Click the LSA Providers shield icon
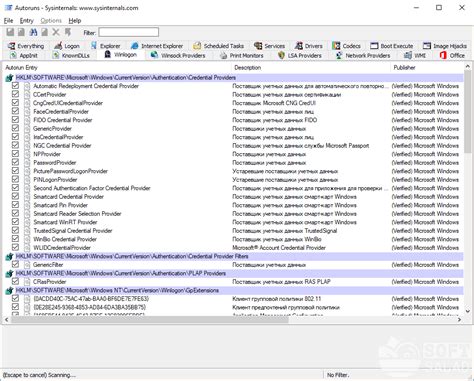The height and width of the screenshot is (381, 474). coord(281,55)
